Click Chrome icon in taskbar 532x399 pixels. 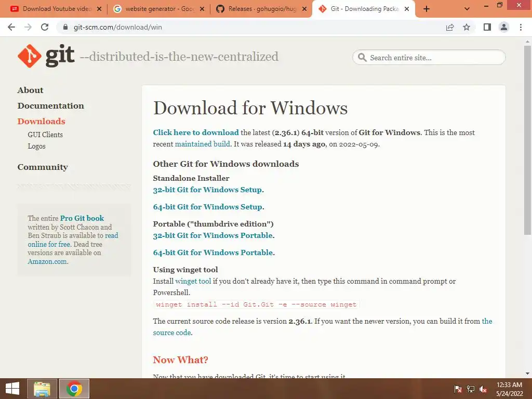[x=74, y=389]
